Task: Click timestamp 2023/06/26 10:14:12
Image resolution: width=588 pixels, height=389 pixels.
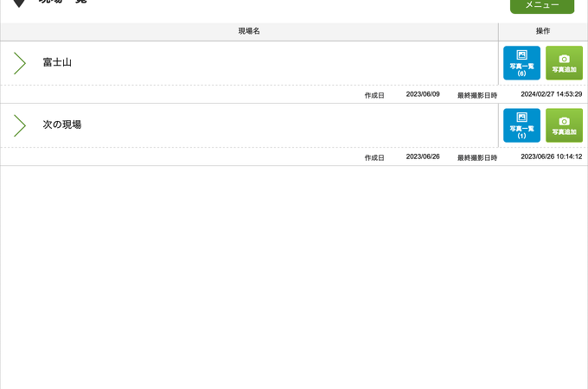Action: [551, 156]
